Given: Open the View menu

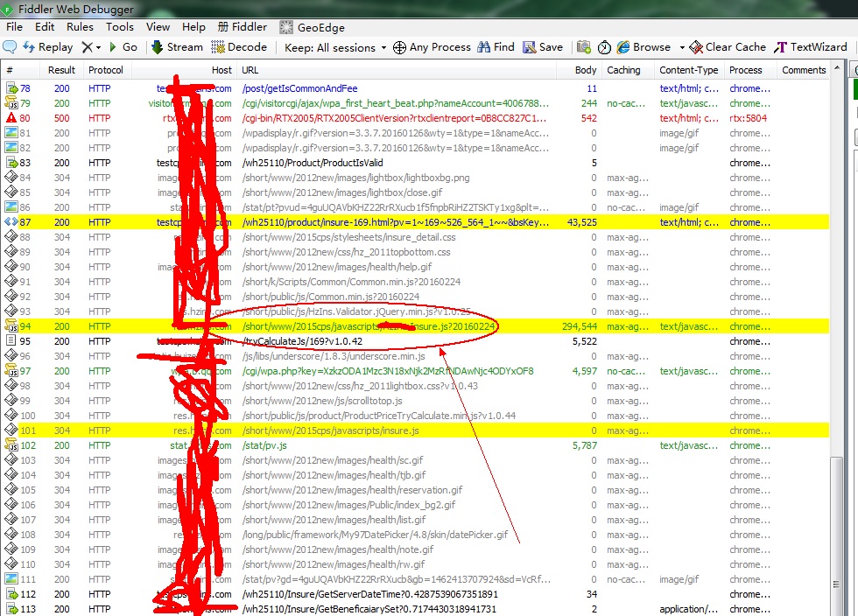Looking at the screenshot, I should click(x=158, y=27).
